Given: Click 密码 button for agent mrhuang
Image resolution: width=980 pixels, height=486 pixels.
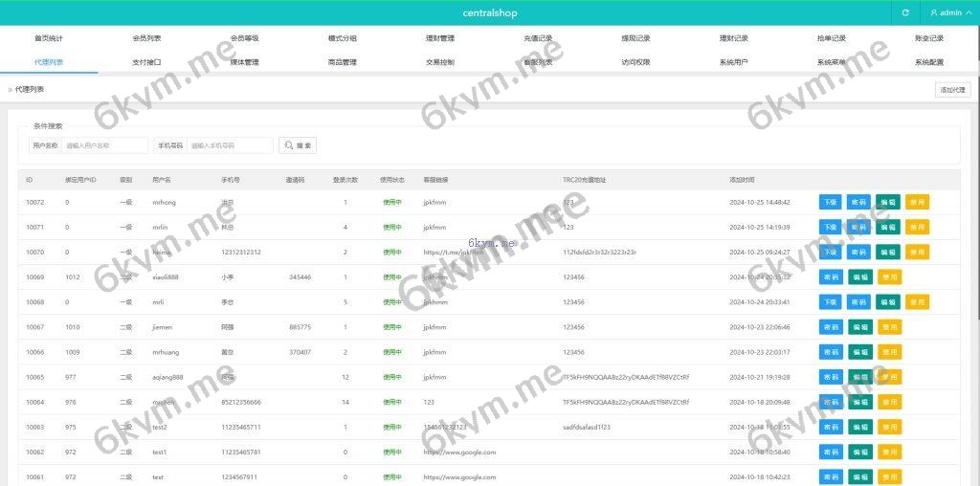Looking at the screenshot, I should (x=832, y=351).
